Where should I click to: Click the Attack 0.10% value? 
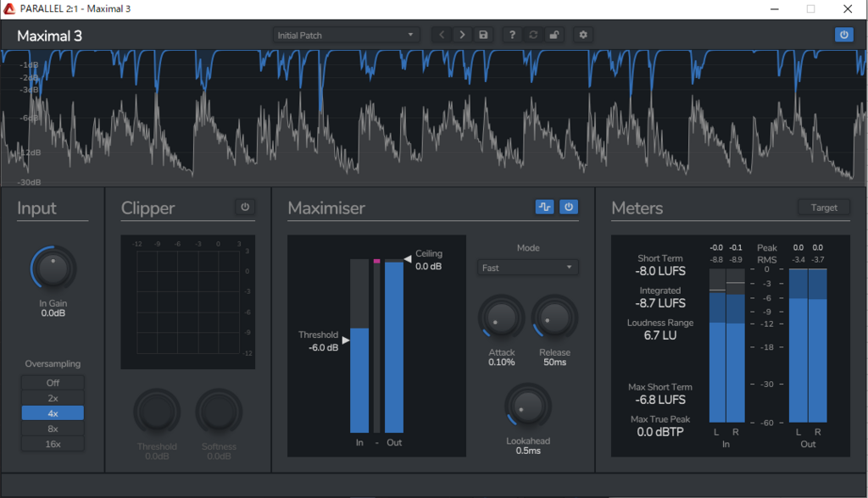pyautogui.click(x=502, y=362)
